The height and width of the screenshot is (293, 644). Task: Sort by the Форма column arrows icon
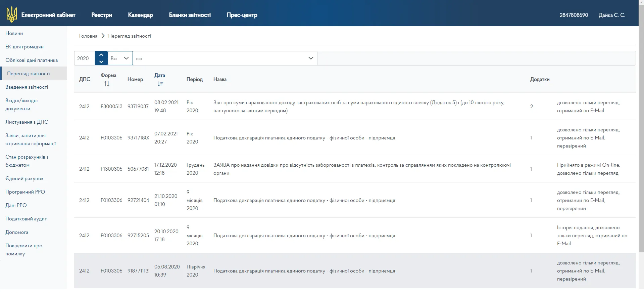point(107,84)
